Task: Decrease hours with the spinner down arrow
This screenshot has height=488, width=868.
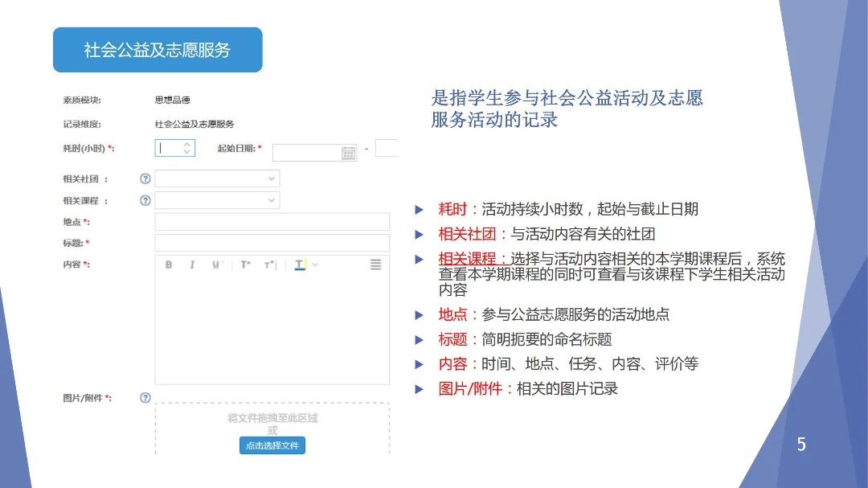Action: [x=187, y=151]
